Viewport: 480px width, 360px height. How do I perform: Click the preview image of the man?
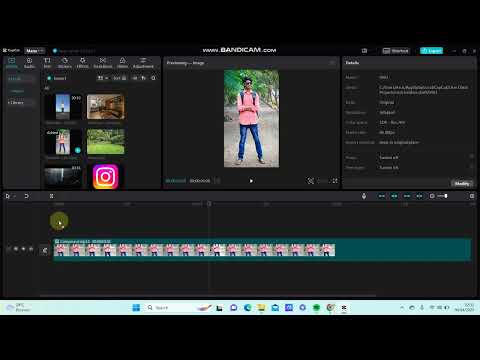click(x=252, y=118)
